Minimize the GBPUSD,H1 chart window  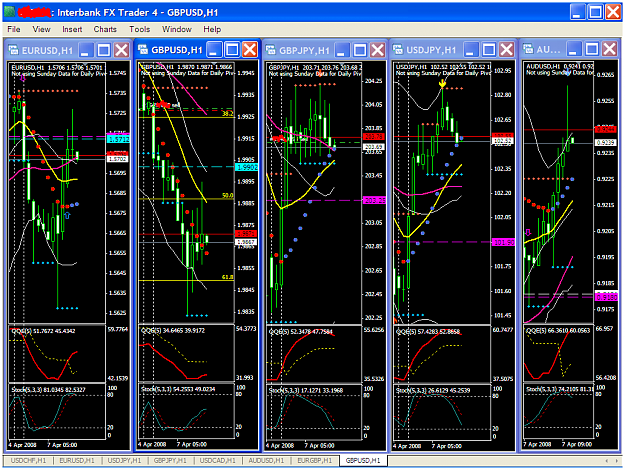214,50
